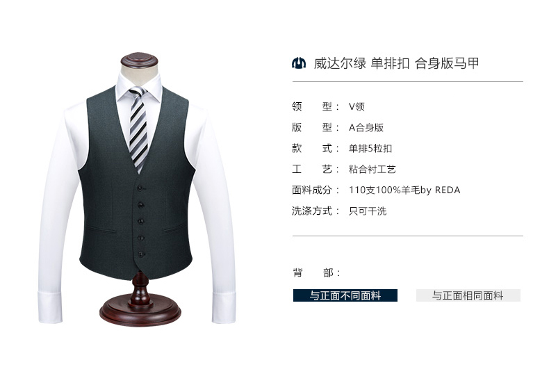Click the V领 collar type value
Screen dimensions: 549x392
coord(357,106)
